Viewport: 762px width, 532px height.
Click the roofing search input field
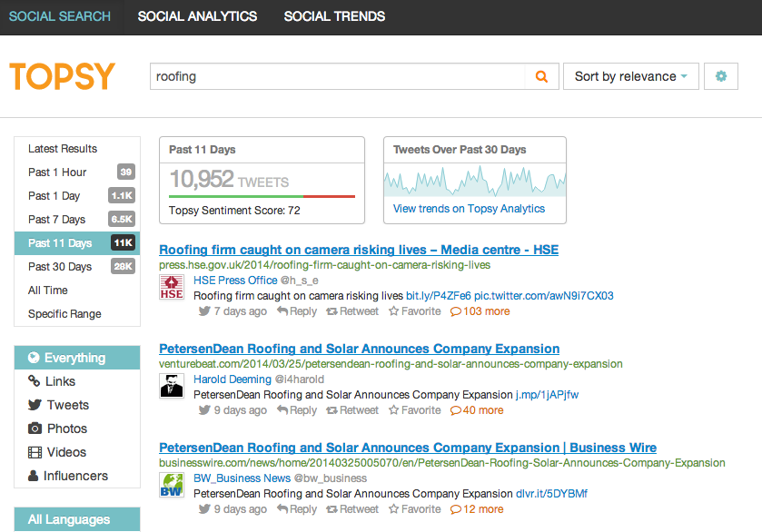pos(337,76)
